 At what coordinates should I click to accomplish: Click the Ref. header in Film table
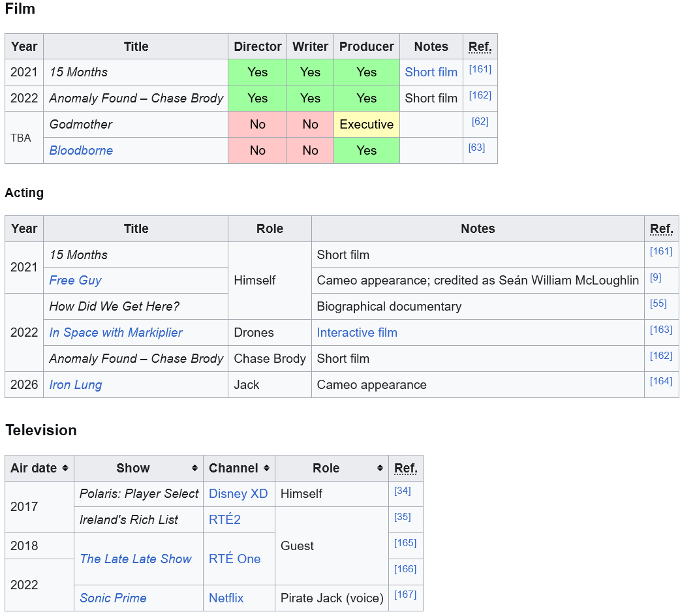(480, 47)
